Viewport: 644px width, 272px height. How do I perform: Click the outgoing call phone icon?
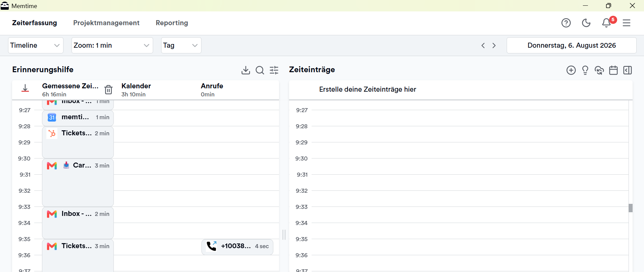point(212,246)
